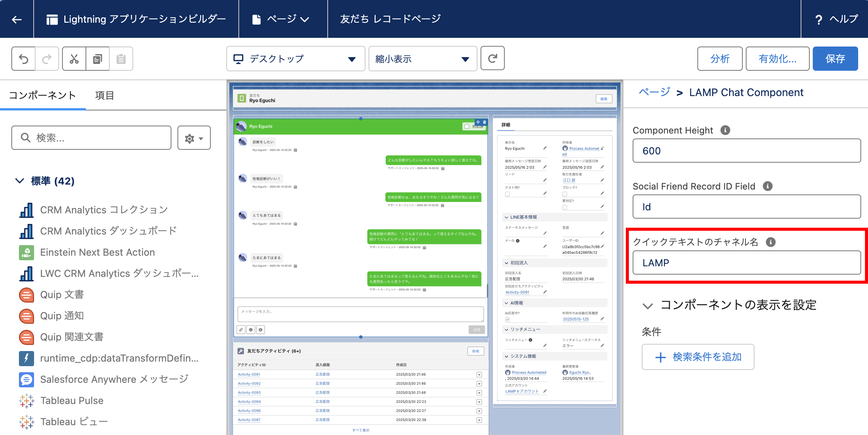
Task: Click the undo icon
Action: tap(23, 59)
